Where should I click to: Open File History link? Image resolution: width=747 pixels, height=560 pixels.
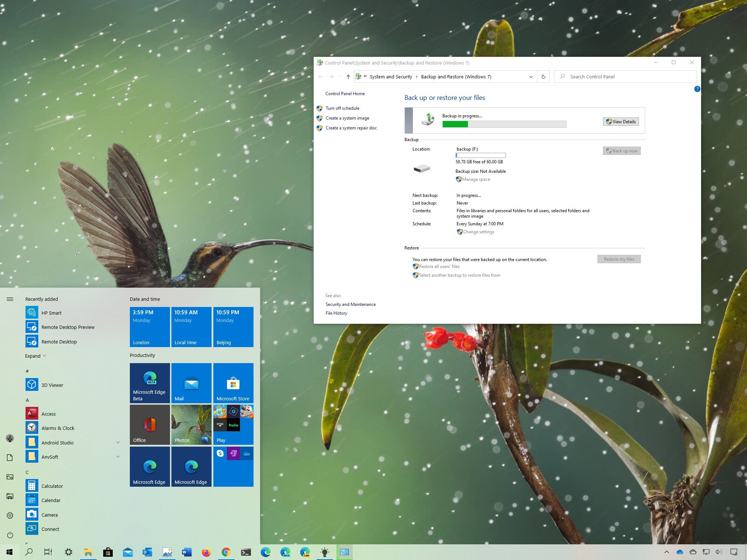[336, 312]
